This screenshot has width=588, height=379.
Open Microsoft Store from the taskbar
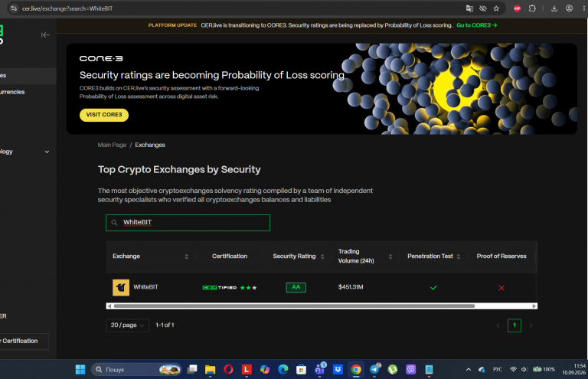point(301,370)
